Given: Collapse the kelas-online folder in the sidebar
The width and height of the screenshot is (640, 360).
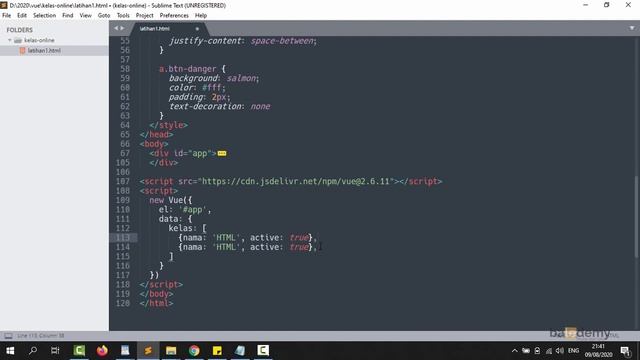Looking at the screenshot, I should [x=10, y=40].
